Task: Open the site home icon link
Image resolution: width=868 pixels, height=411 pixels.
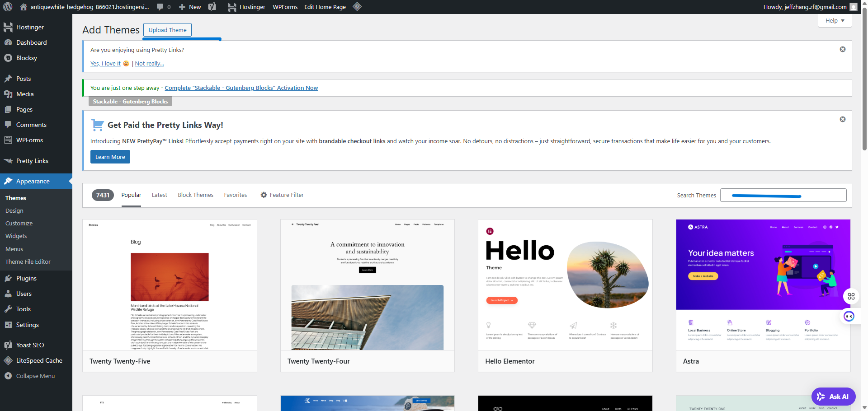Action: tap(24, 7)
